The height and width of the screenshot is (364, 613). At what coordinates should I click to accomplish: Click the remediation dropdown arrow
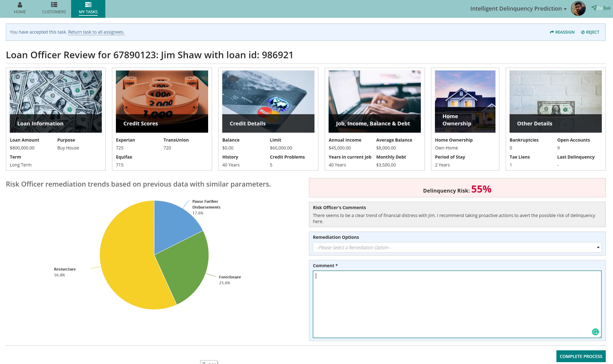coord(598,248)
